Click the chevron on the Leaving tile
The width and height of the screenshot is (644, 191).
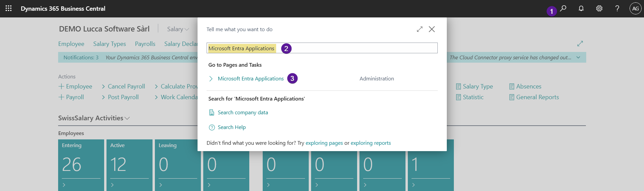coord(161,185)
